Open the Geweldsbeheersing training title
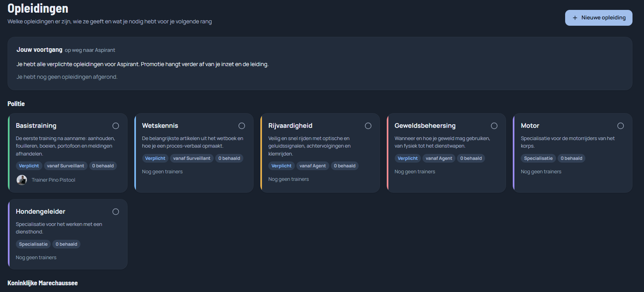 coord(425,125)
